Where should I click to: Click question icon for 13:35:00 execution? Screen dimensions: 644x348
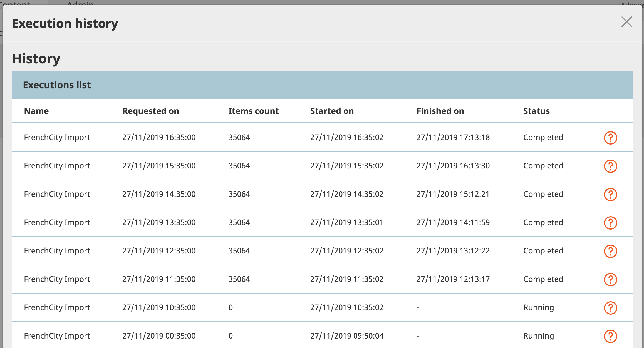610,223
